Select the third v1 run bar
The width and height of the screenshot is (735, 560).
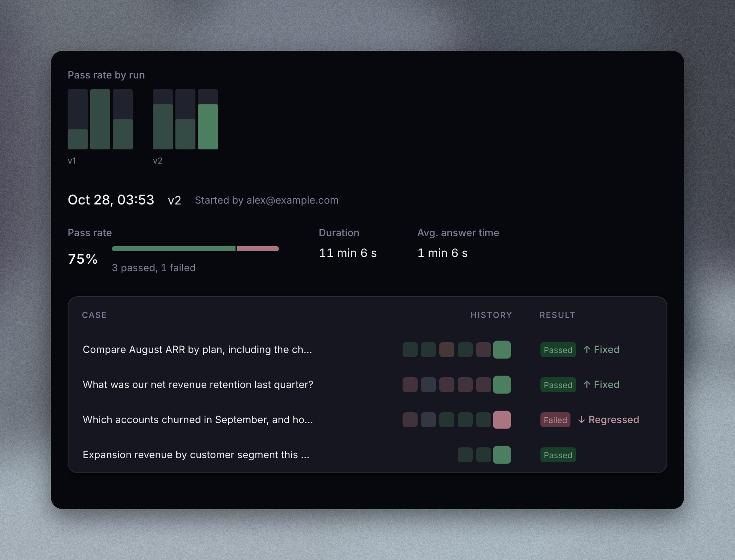tap(123, 119)
